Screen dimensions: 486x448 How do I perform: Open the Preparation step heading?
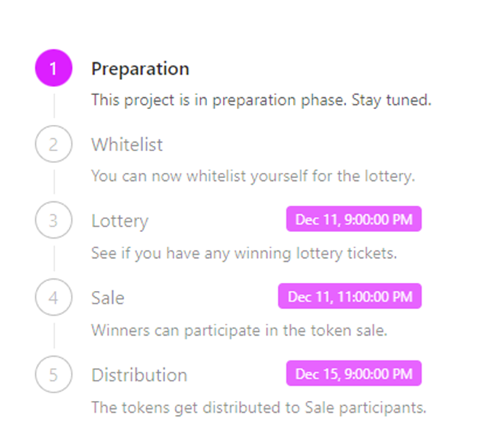coord(140,69)
